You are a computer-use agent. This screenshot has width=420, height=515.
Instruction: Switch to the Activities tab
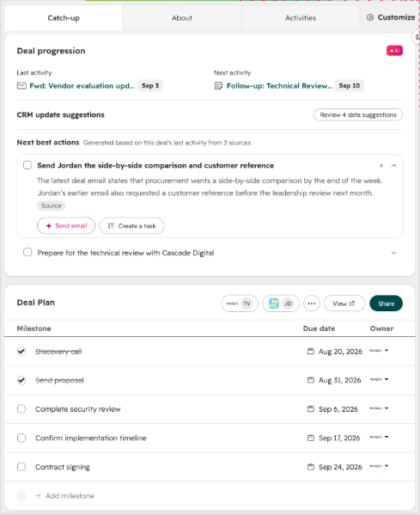(x=301, y=18)
